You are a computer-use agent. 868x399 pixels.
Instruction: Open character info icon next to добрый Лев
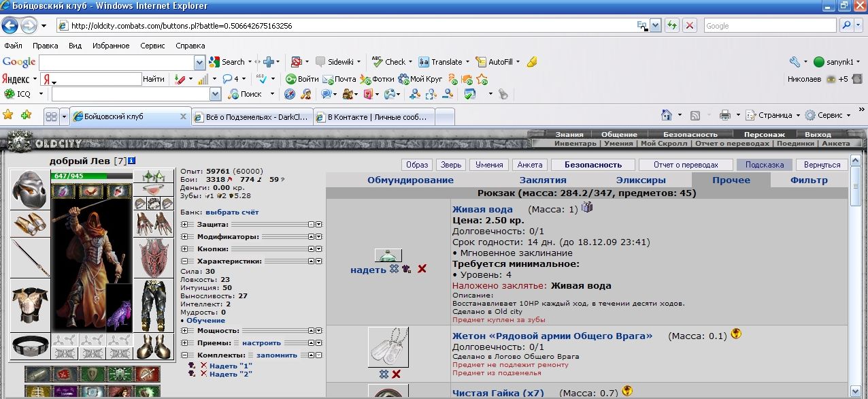[x=132, y=161]
